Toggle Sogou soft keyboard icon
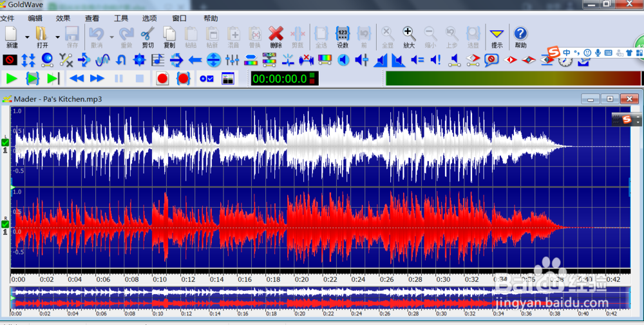The width and height of the screenshot is (644, 325). point(609,53)
